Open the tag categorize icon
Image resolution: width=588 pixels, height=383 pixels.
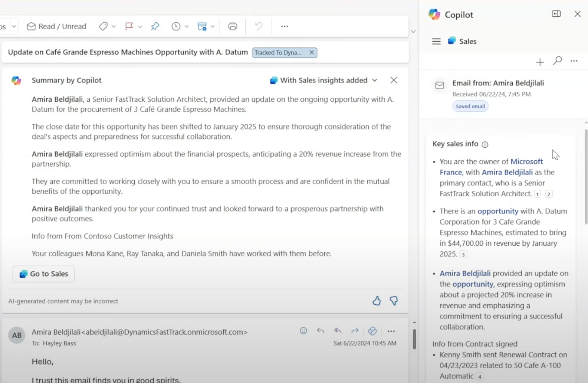coord(103,26)
